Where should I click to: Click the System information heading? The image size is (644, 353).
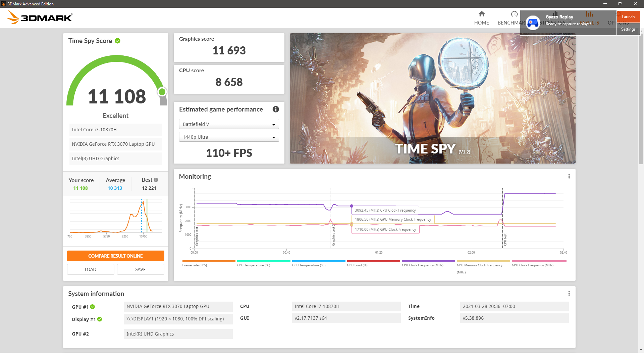[96, 294]
